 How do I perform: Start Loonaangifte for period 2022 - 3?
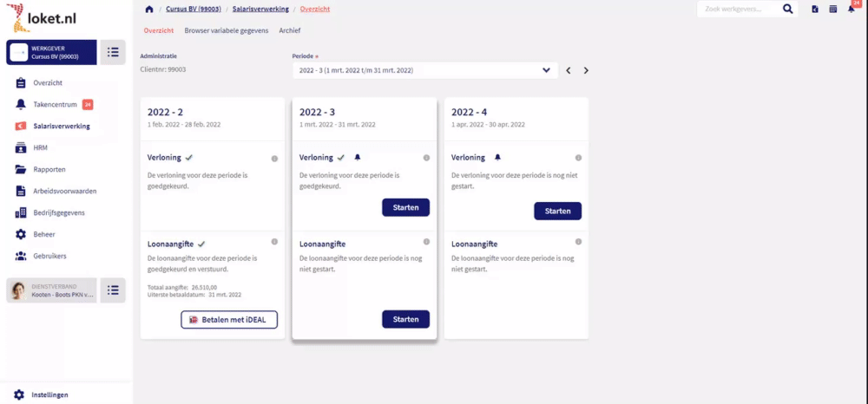[x=405, y=320]
